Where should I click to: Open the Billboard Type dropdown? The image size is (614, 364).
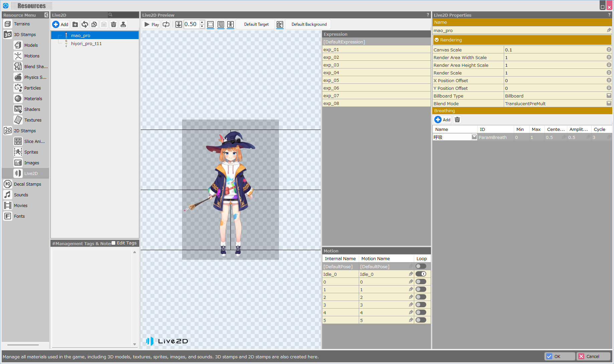[609, 96]
